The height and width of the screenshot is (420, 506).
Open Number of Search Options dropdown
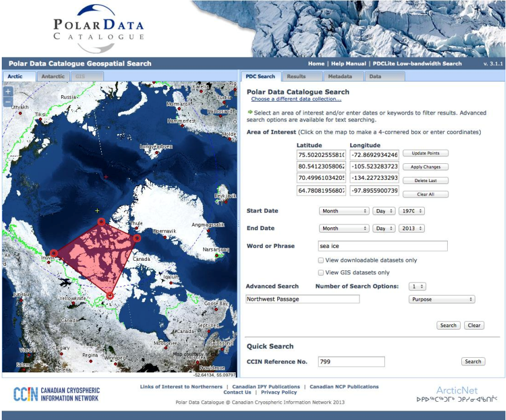tap(418, 287)
